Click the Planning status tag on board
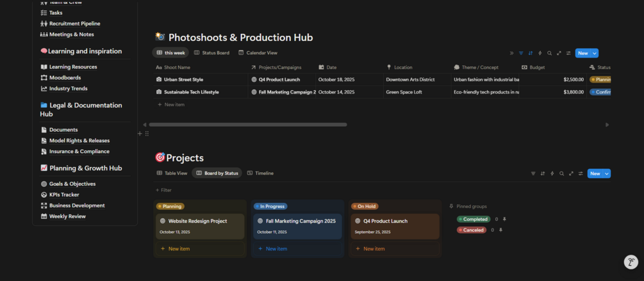This screenshot has height=281, width=644. pos(170,207)
